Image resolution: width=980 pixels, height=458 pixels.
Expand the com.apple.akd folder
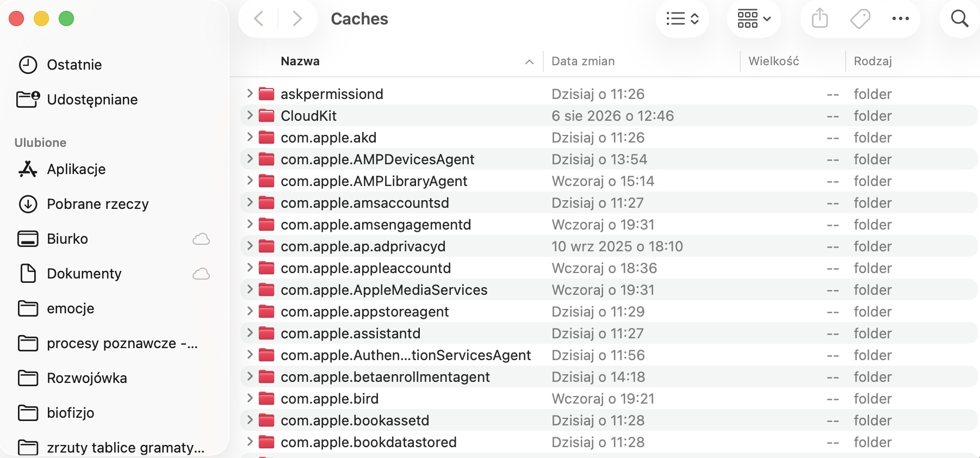[x=250, y=137]
